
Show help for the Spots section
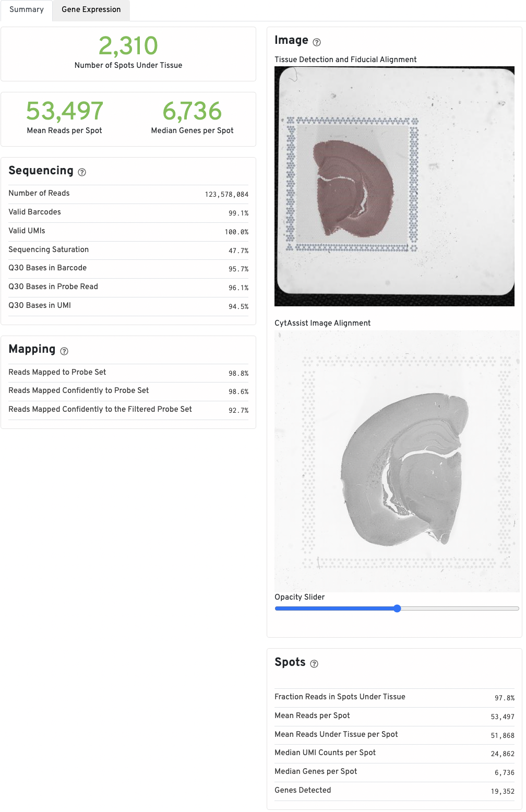[x=314, y=664]
